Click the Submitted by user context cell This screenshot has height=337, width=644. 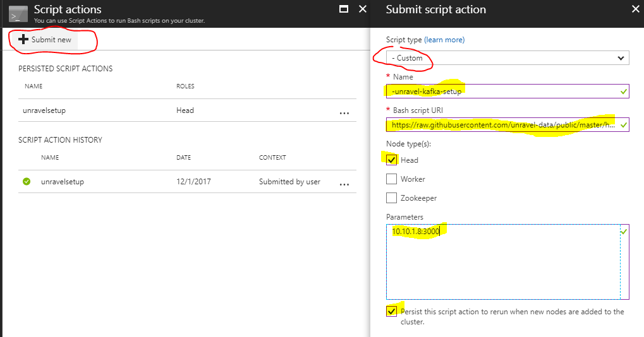tap(289, 182)
